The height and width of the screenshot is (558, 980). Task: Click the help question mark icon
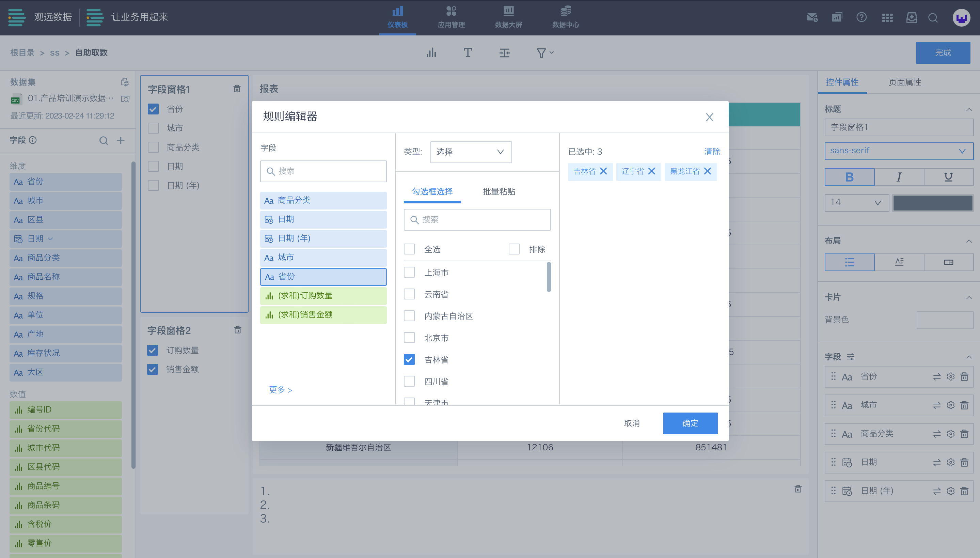click(861, 17)
